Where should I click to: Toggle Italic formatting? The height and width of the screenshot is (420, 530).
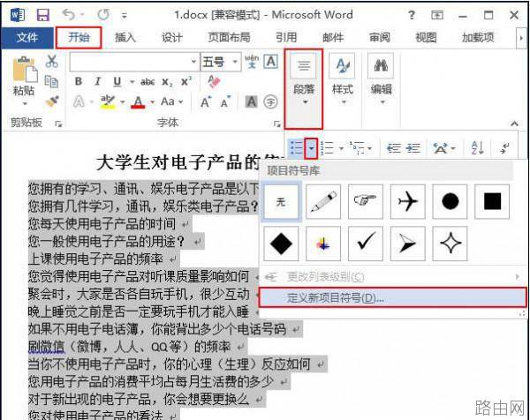click(97, 81)
